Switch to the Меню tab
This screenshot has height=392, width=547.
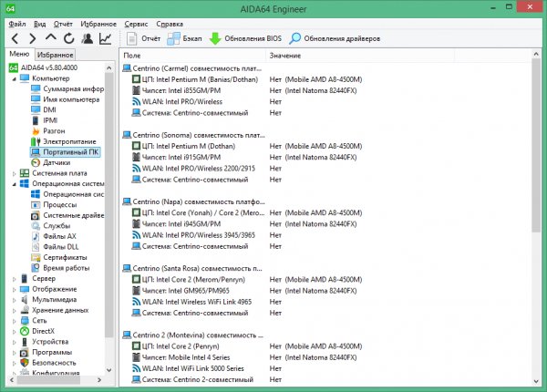pyautogui.click(x=19, y=54)
